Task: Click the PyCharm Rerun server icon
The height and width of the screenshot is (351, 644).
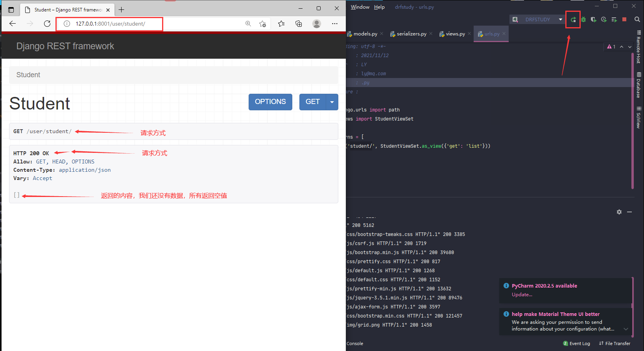Action: coord(573,20)
